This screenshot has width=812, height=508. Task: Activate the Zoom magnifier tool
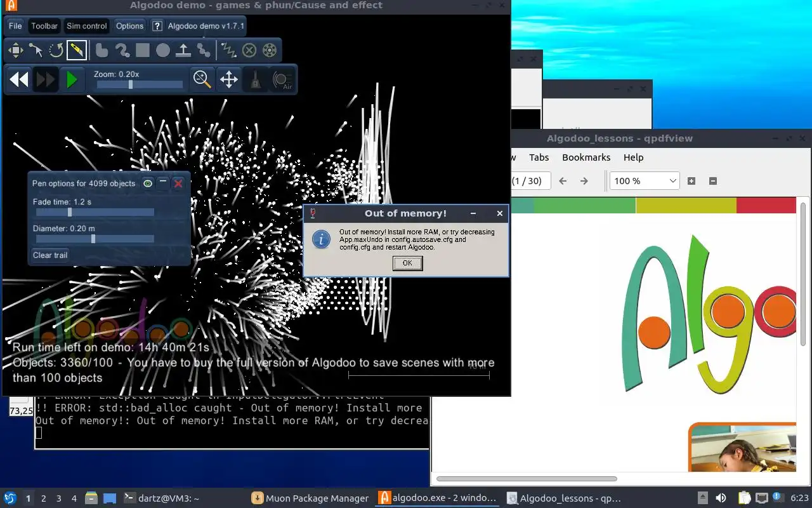[202, 79]
